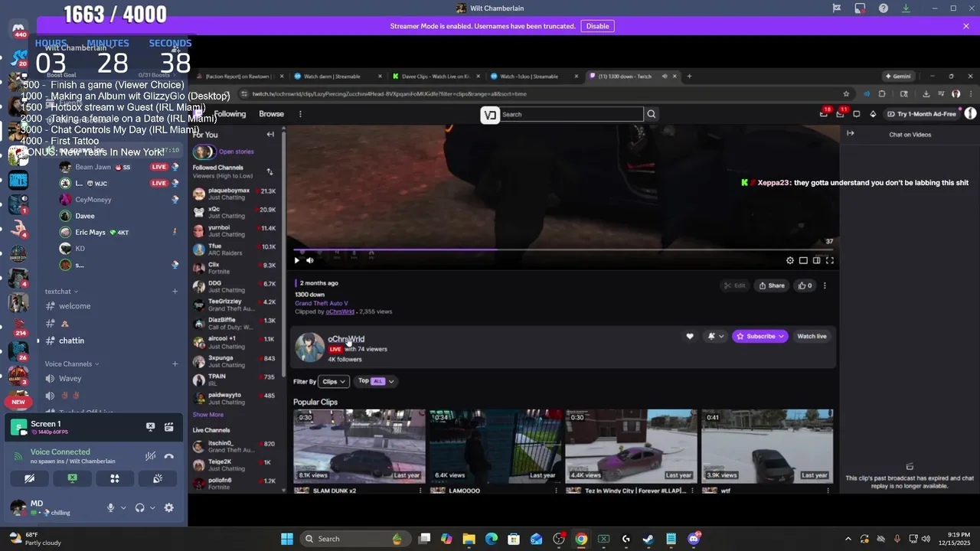Image resolution: width=980 pixels, height=551 pixels.
Task: Open the SLAM DUNK x2 clip thumbnail
Action: tap(359, 446)
